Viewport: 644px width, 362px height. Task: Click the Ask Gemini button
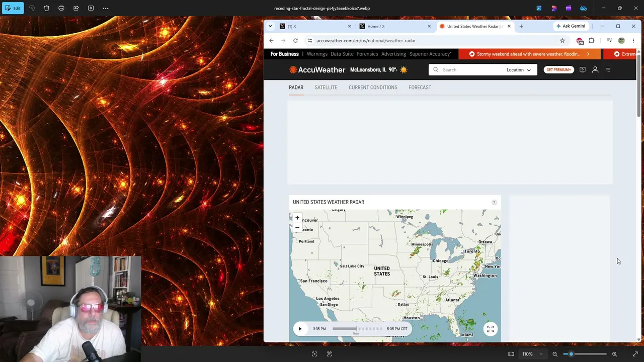[x=571, y=26]
